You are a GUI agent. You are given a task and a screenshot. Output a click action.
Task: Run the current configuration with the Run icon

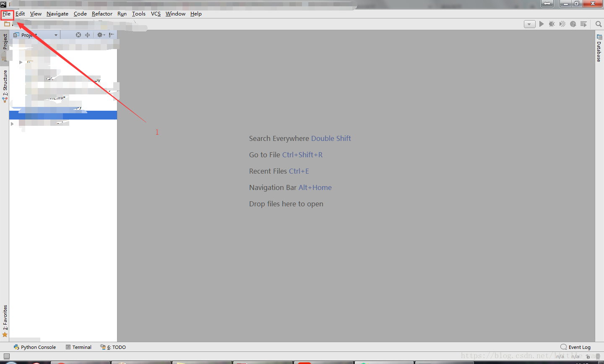pyautogui.click(x=542, y=24)
